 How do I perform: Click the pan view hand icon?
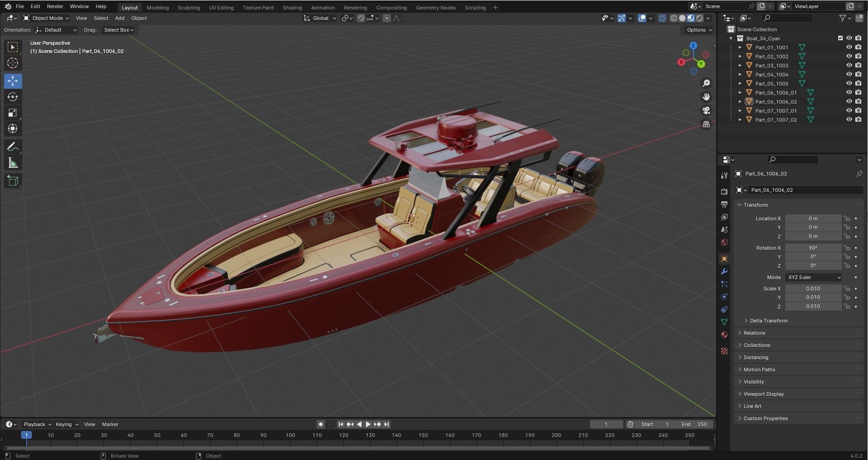pos(706,97)
